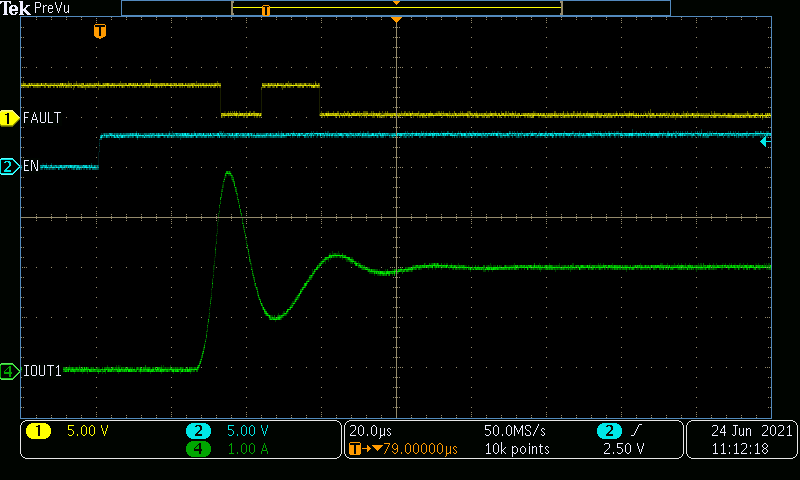Viewport: 800px width, 480px height.
Task: Click the T marker in the record overview bar
Action: (266, 10)
